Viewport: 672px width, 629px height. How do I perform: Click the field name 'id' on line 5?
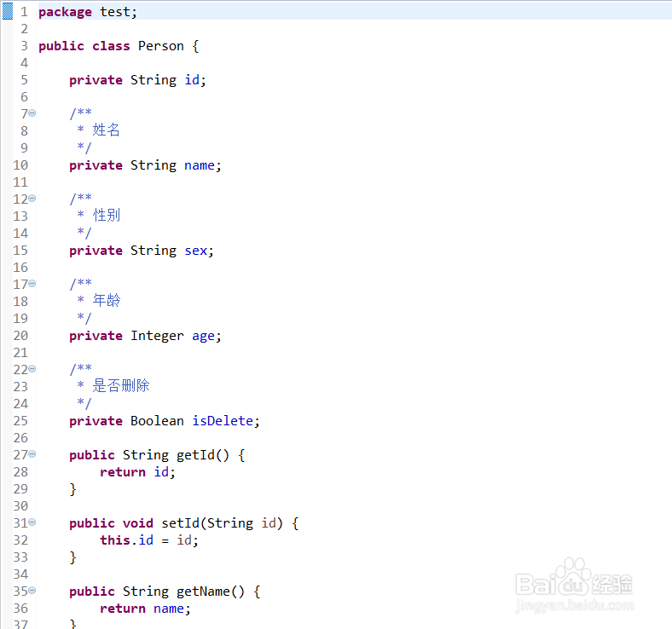coord(192,80)
